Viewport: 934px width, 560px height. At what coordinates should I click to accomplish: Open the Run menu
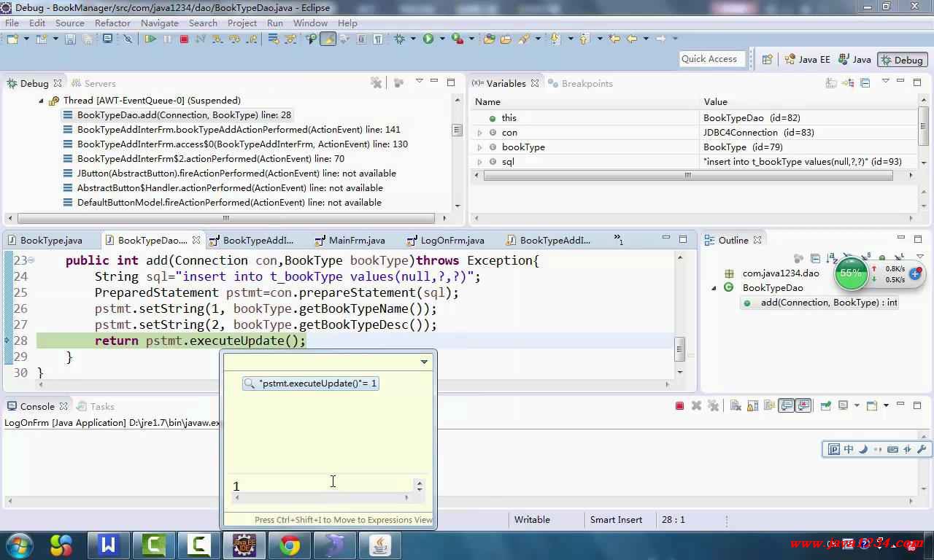(275, 23)
